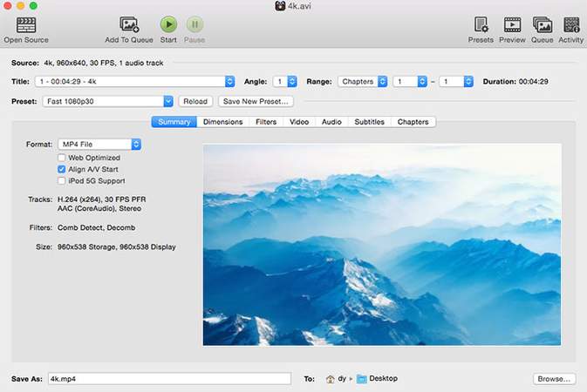Click the Pause icon in the toolbar

[x=195, y=24]
